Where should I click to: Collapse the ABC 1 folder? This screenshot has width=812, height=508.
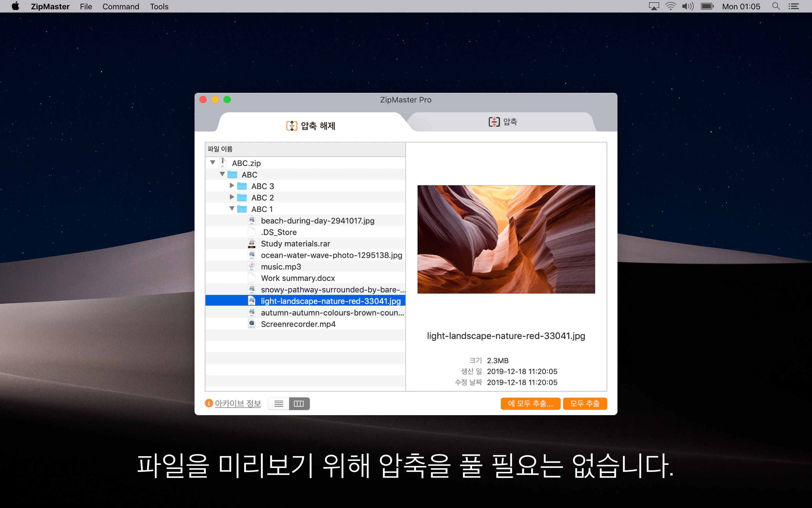click(x=232, y=209)
